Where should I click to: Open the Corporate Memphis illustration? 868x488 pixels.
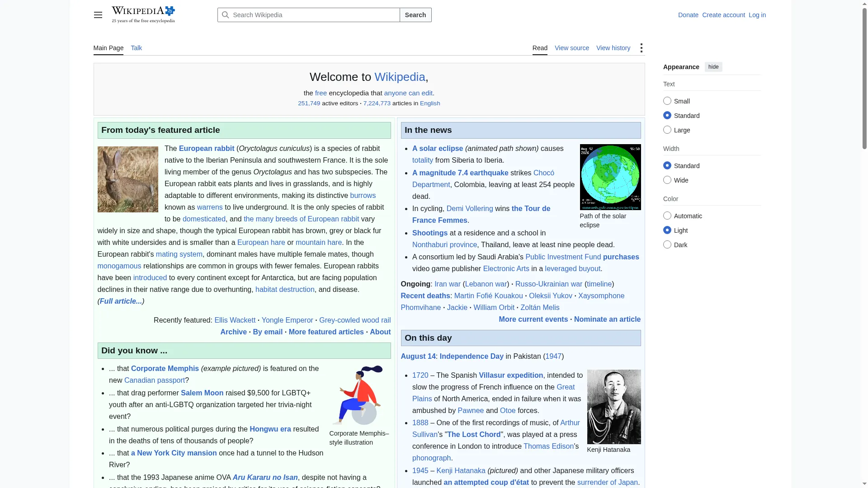pos(359,395)
